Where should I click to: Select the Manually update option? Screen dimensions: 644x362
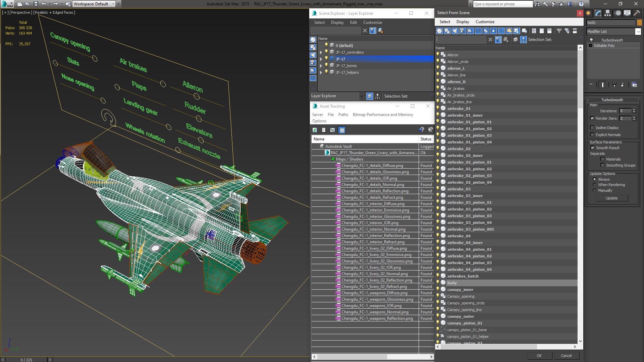(x=594, y=190)
